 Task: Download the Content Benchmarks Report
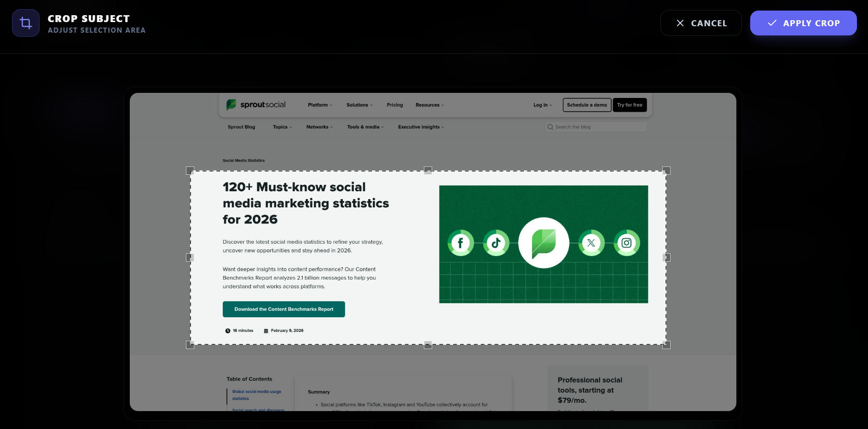click(x=284, y=309)
